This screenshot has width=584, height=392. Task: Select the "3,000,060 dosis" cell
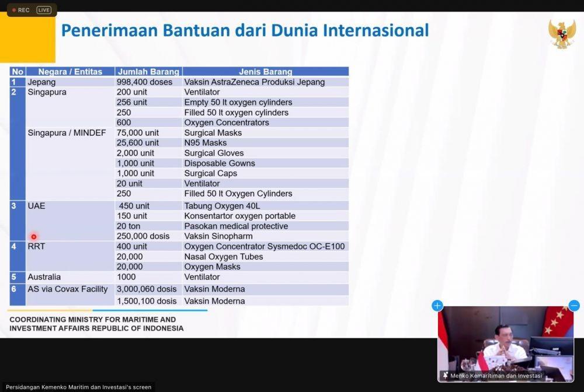point(148,289)
